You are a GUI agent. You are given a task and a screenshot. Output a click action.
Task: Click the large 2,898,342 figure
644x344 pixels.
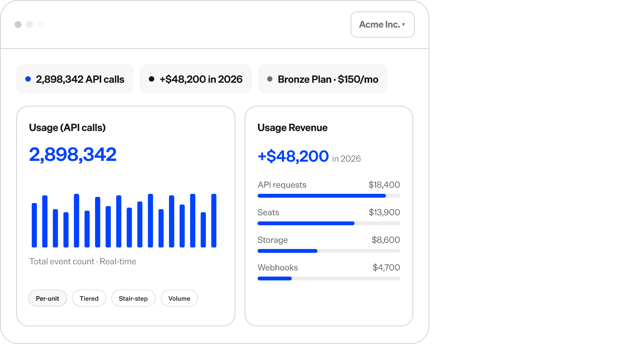click(73, 154)
